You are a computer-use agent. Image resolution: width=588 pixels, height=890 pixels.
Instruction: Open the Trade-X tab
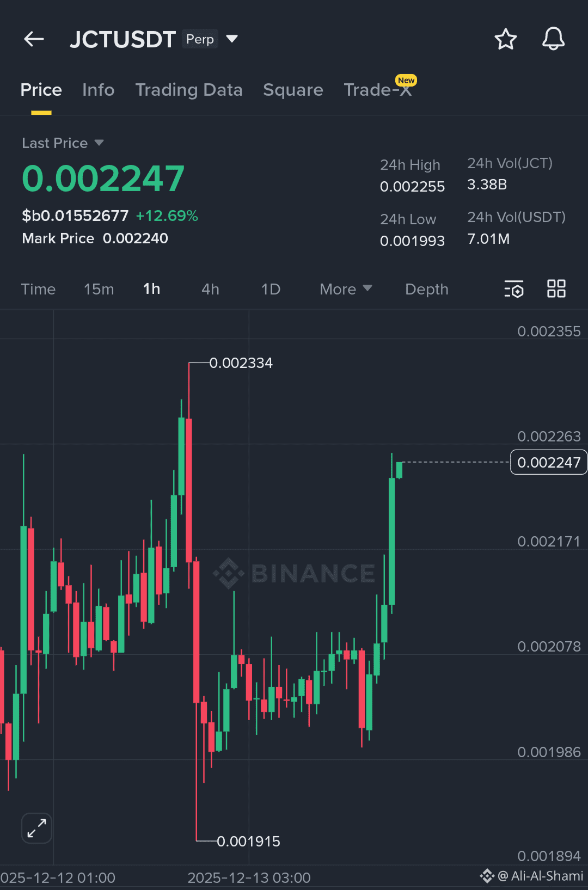[x=378, y=89]
